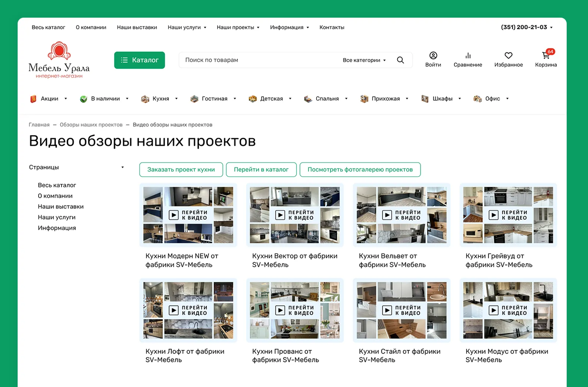Select Спальня in category menu
This screenshot has width=588, height=387.
[327, 99]
